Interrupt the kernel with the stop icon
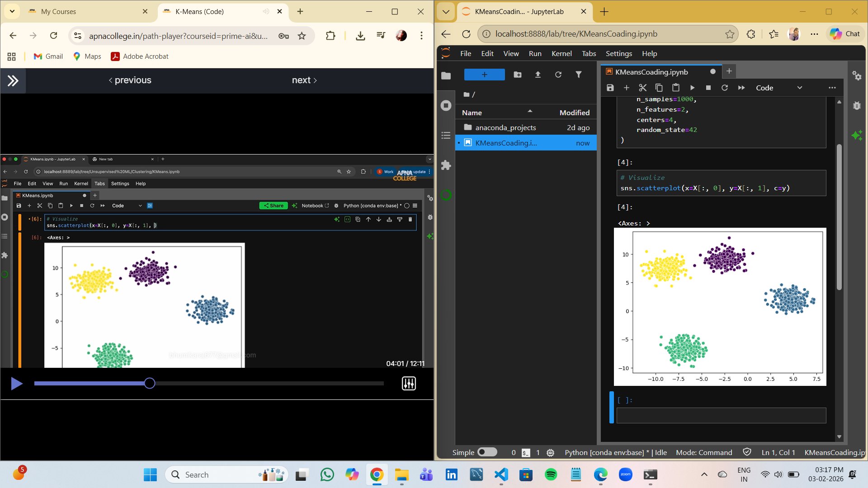 708,88
